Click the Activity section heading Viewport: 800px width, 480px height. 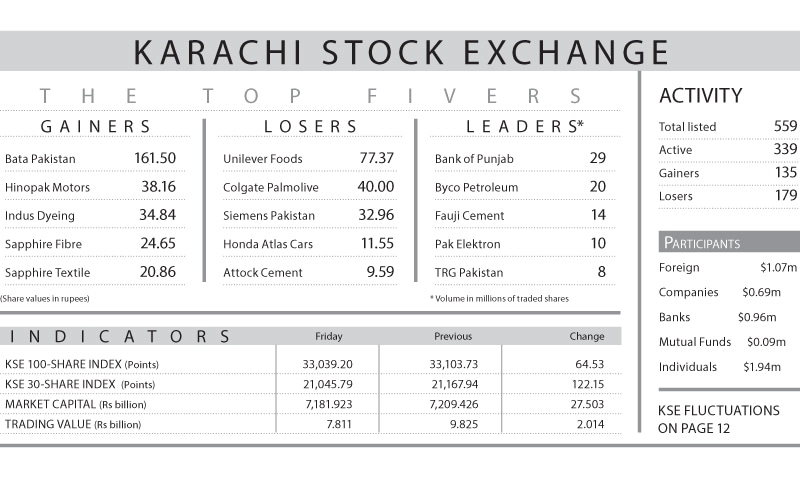tap(700, 97)
